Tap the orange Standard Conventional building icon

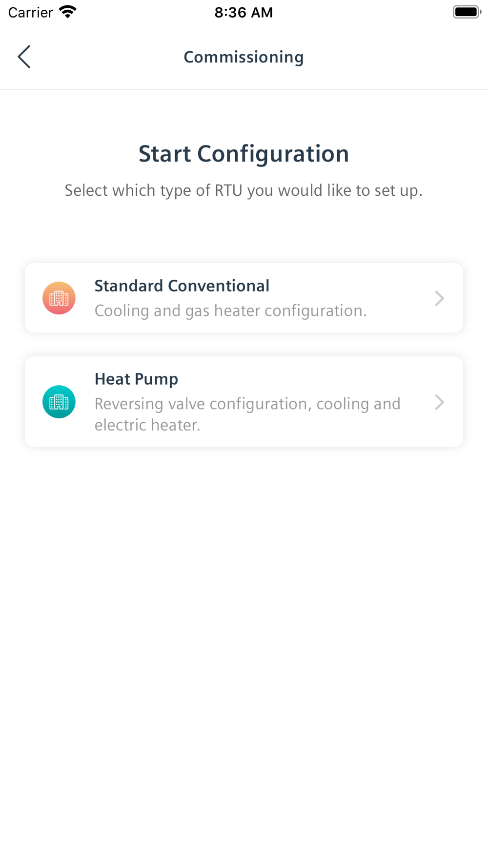pyautogui.click(x=59, y=298)
